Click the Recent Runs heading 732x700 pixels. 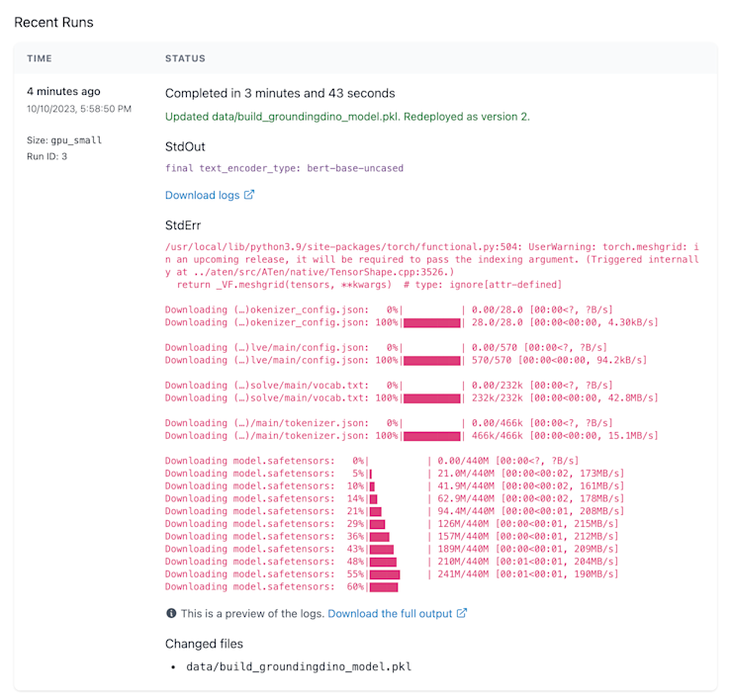pyautogui.click(x=53, y=23)
